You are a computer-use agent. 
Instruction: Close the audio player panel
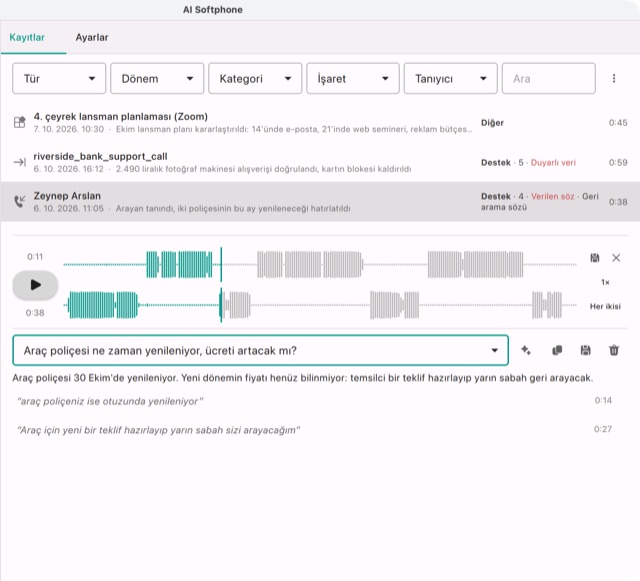616,258
